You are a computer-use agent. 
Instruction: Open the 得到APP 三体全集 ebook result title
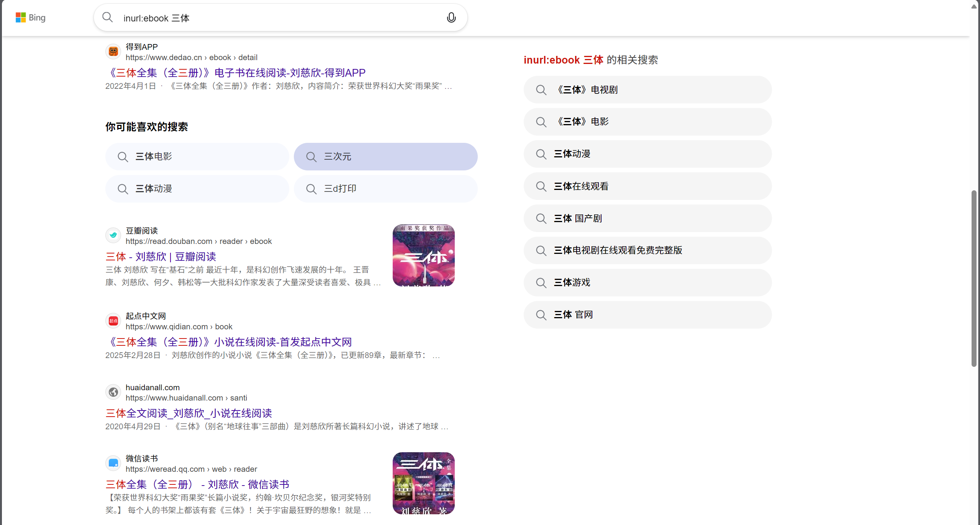235,73
